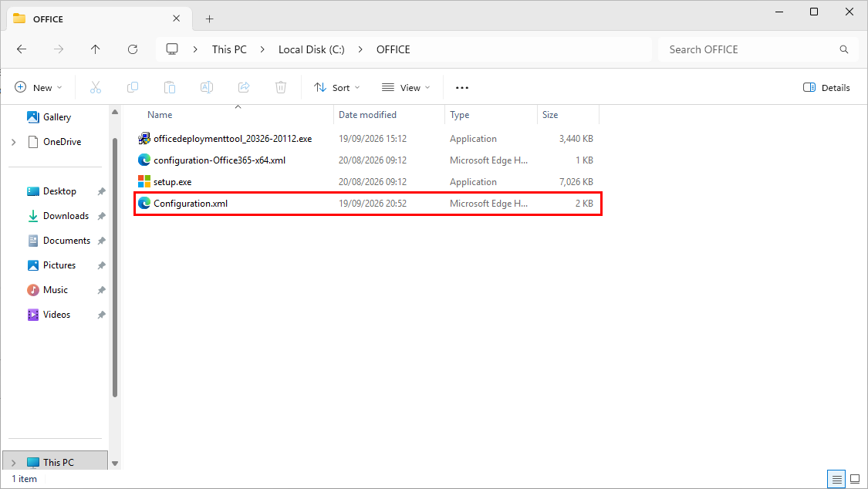Refresh the OFFICE folder view

coord(132,49)
